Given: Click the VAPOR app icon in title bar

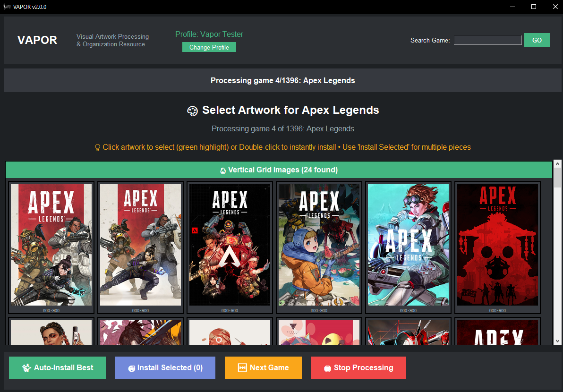Looking at the screenshot, I should click(7, 7).
